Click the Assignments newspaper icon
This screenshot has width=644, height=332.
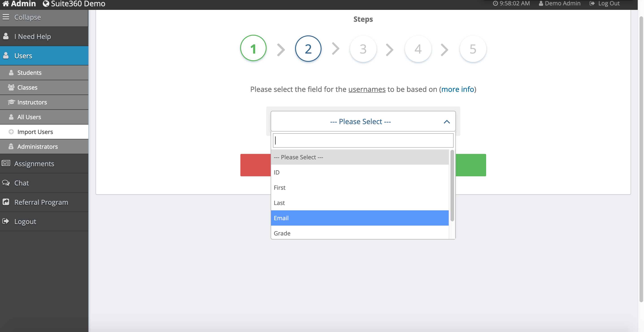coord(6,163)
